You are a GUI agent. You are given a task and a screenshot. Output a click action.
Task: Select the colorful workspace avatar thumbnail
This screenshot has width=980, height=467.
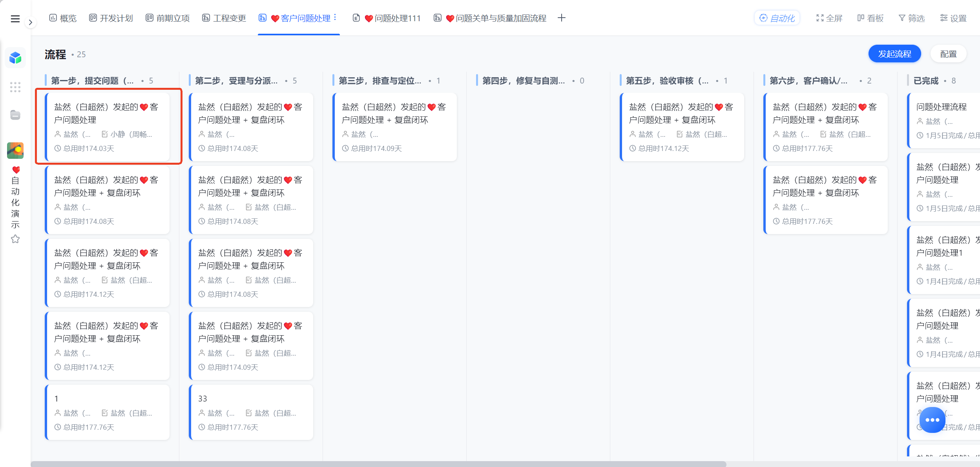tap(15, 151)
